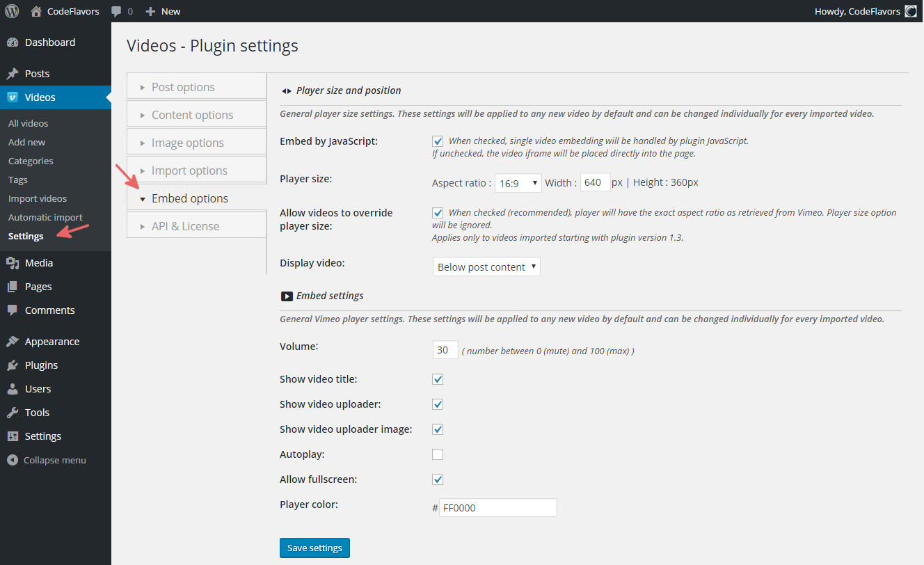This screenshot has width=924, height=565.
Task: Click the Appearance paintbrush icon
Action: pyautogui.click(x=13, y=342)
